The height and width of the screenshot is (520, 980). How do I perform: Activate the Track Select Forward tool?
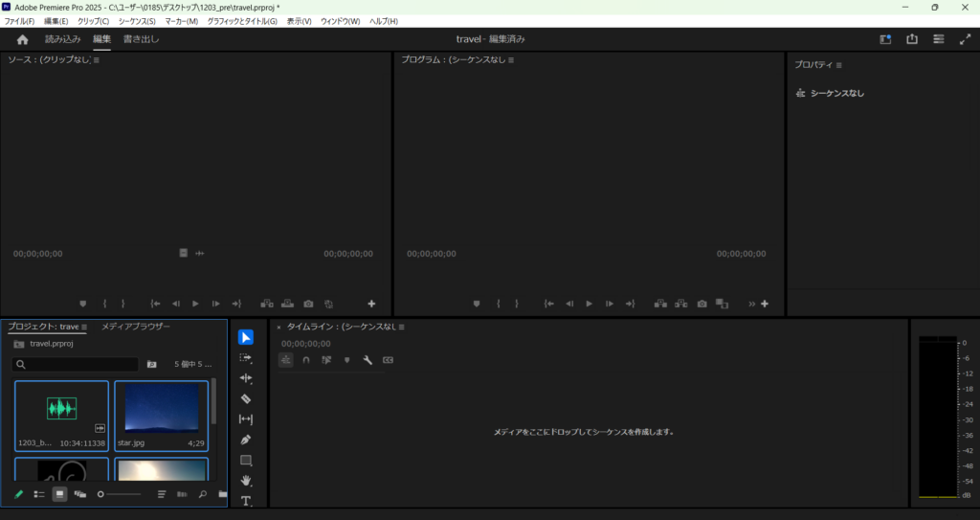[246, 357]
